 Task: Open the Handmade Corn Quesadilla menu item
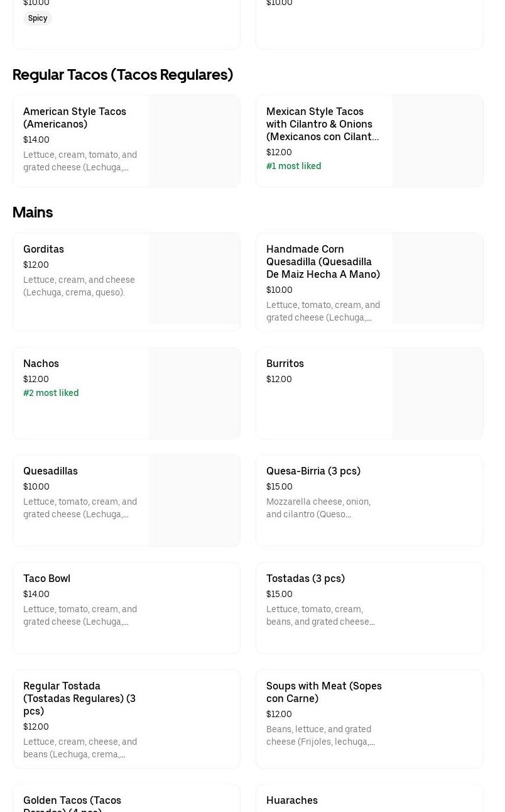click(323, 261)
